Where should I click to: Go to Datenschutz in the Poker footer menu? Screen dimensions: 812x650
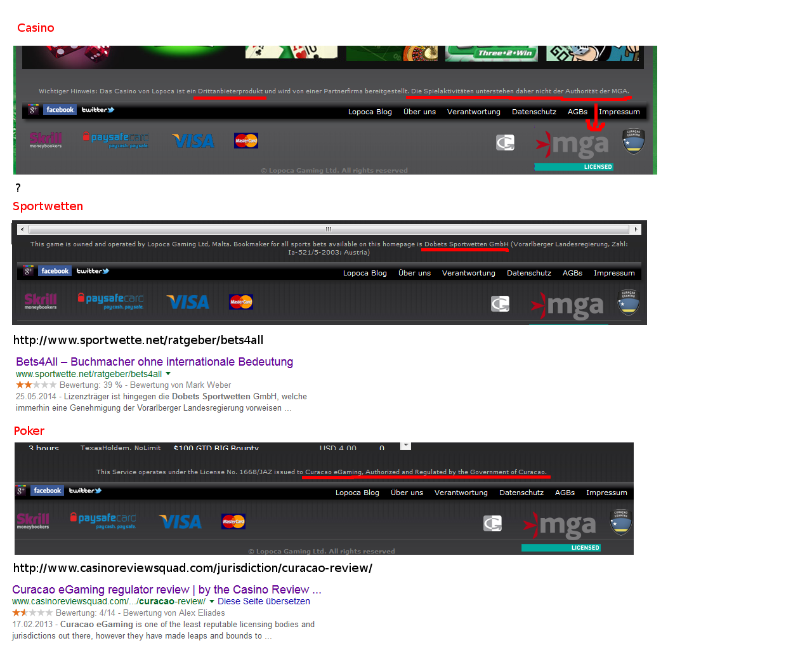coord(521,493)
